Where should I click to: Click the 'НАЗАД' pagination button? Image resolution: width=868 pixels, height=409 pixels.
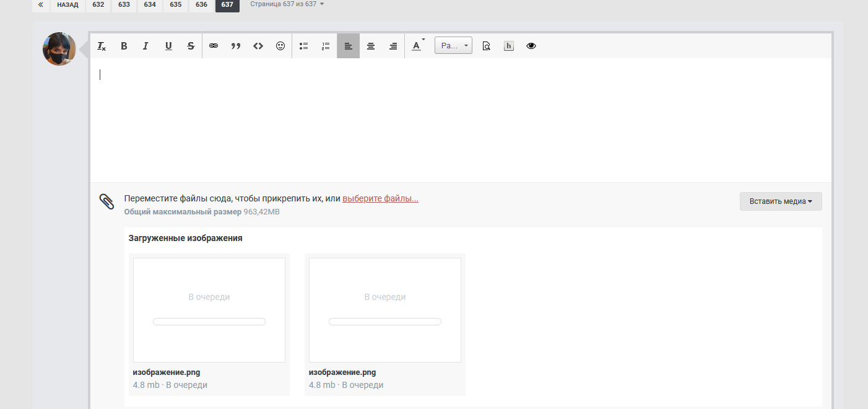point(67,5)
